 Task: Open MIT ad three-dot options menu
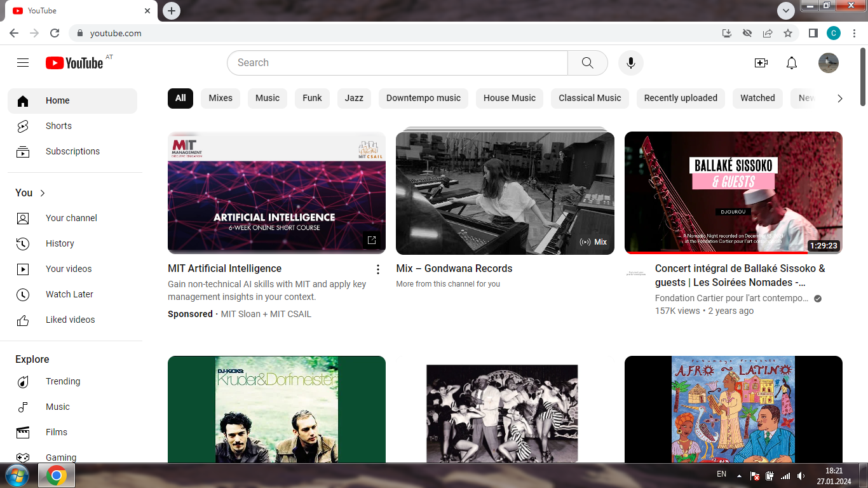[x=378, y=269]
